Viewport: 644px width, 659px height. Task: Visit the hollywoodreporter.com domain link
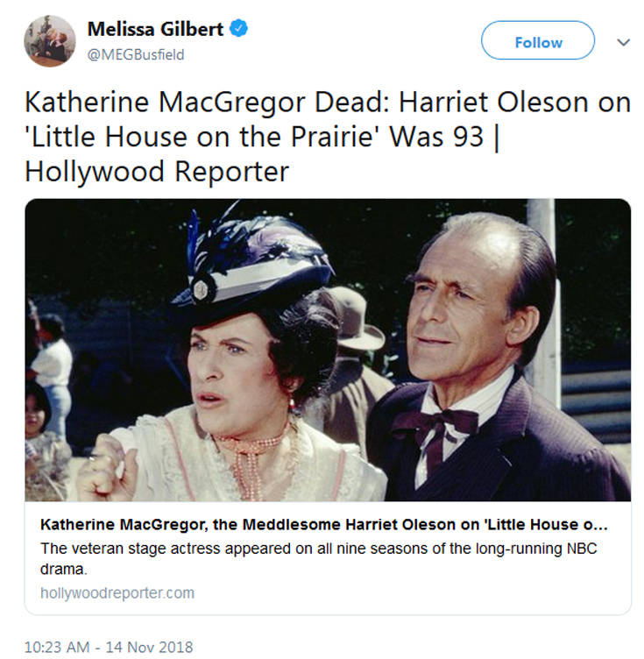117,592
